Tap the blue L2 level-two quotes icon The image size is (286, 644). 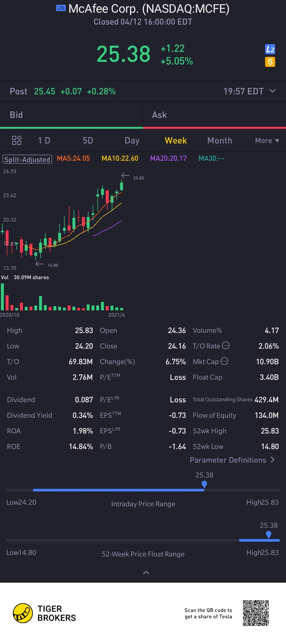tap(270, 49)
